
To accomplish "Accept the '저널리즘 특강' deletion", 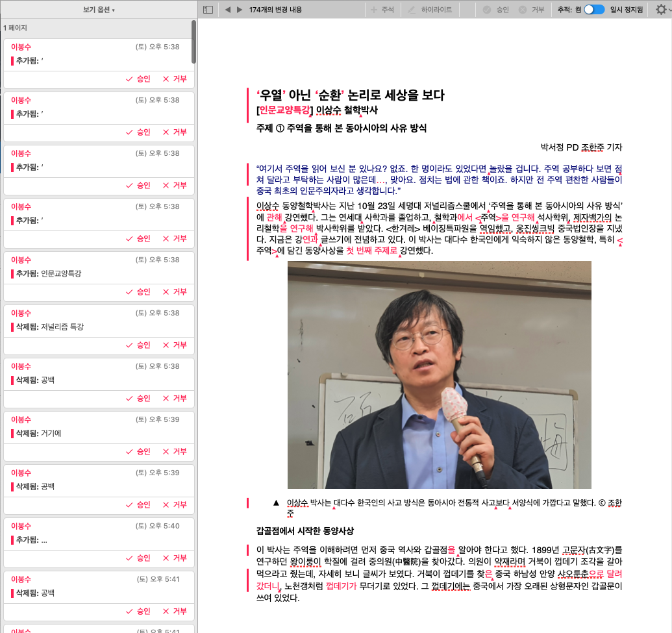I will pyautogui.click(x=138, y=345).
